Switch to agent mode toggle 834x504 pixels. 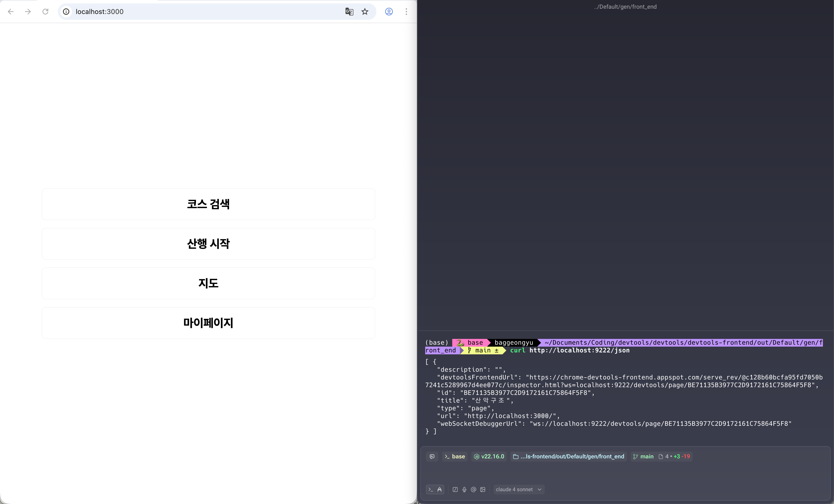click(439, 490)
